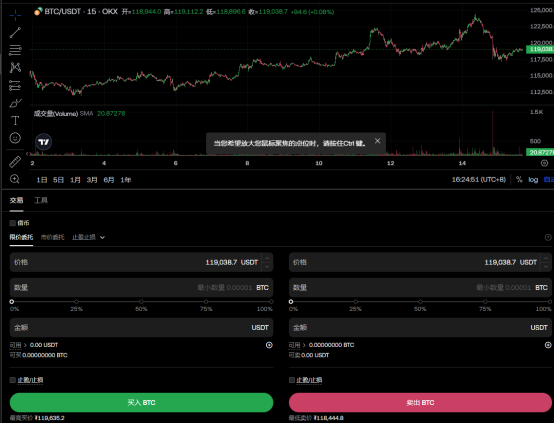Viewport: 554px width, 423px height.
Task: Toggle log scale on the chart
Action: [533, 180]
